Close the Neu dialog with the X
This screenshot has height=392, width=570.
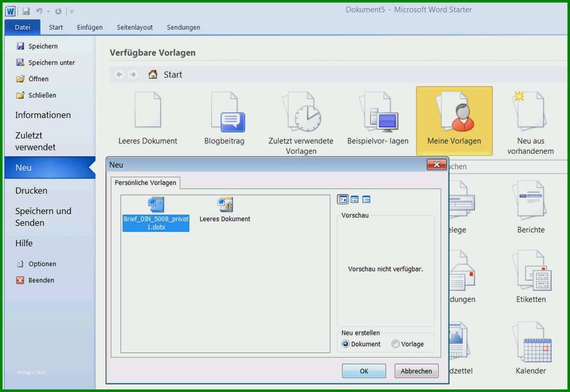[x=436, y=165]
